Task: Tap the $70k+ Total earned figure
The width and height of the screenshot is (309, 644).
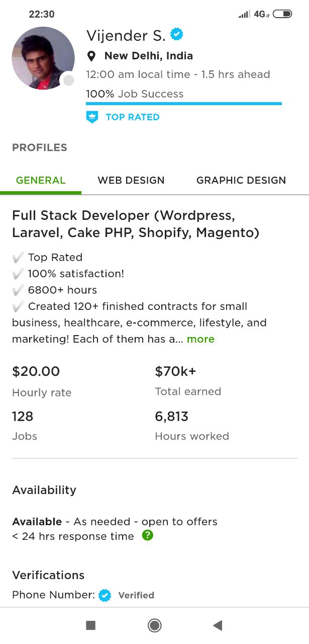Action: (x=175, y=371)
